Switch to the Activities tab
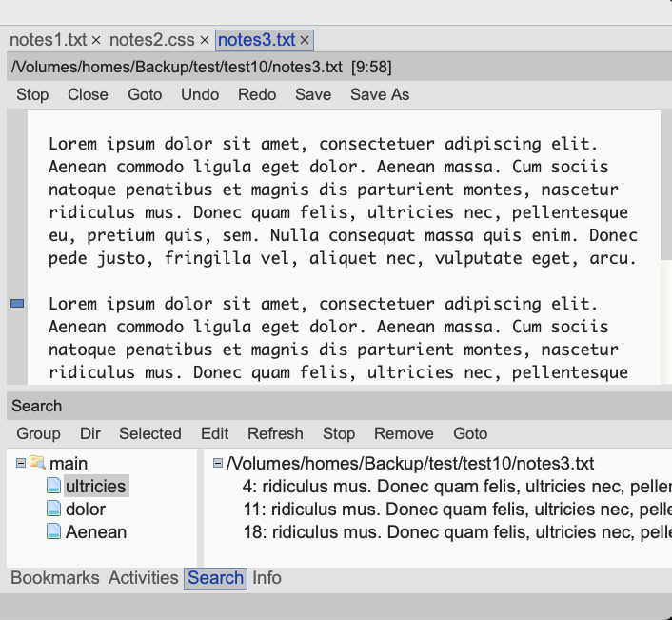The width and height of the screenshot is (672, 620). [x=143, y=578]
